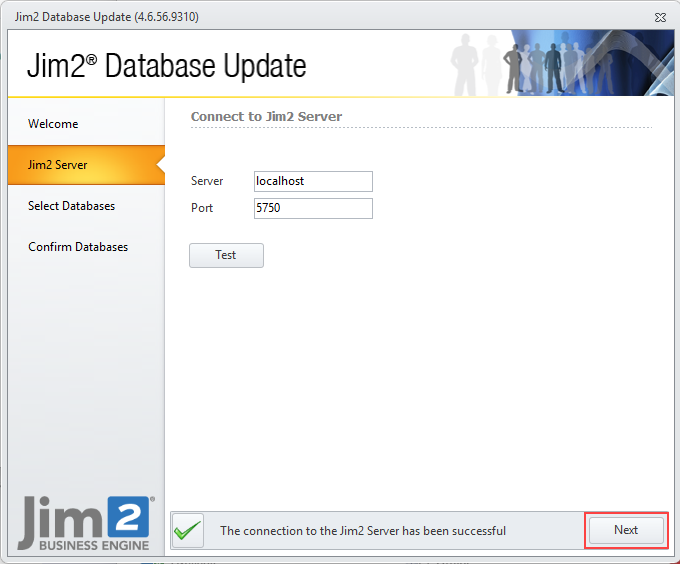Select the Port field showing 5750
680x564 pixels.
[x=313, y=208]
